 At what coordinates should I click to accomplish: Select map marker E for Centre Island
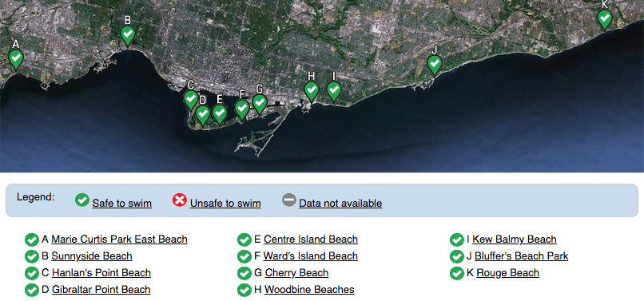220,114
